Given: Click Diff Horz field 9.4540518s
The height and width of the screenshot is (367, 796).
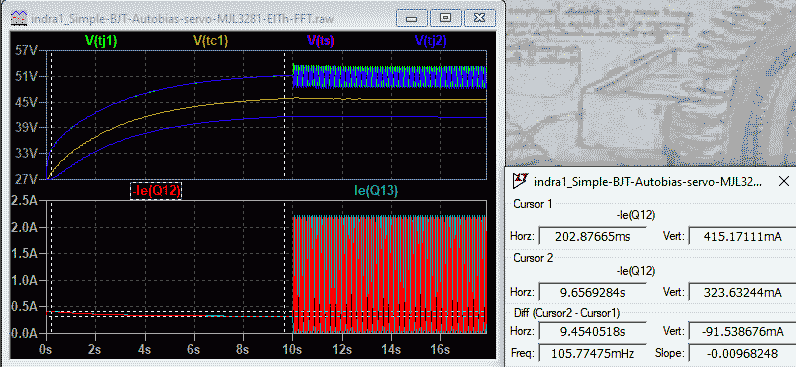Looking at the screenshot, I should coord(592,332).
